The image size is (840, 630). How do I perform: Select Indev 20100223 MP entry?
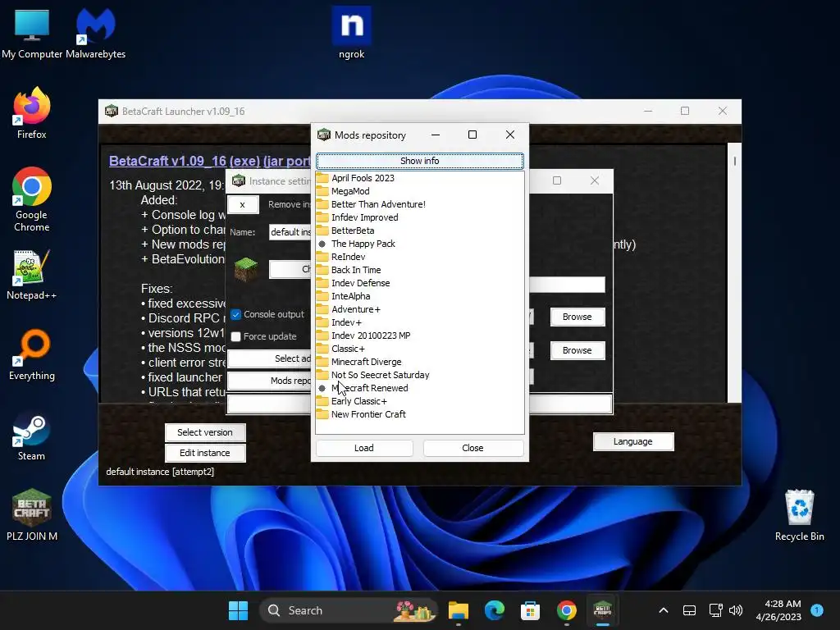pyautogui.click(x=371, y=336)
